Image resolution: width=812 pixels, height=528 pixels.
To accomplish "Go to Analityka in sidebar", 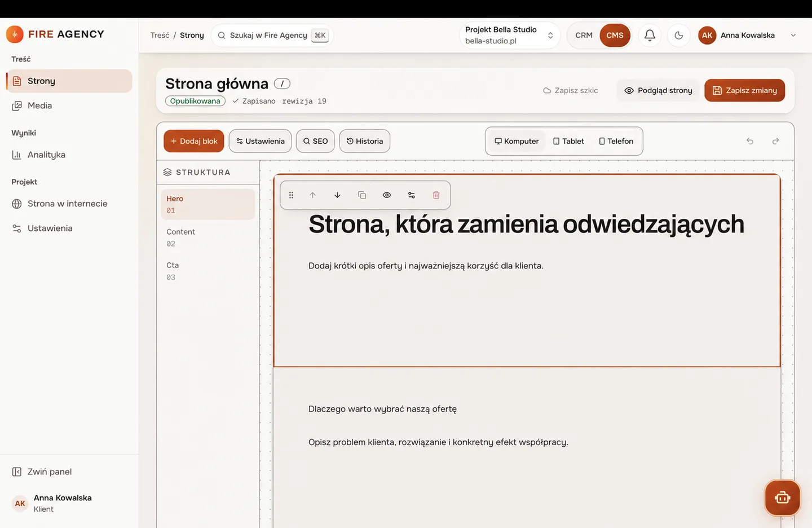I will click(x=69, y=155).
